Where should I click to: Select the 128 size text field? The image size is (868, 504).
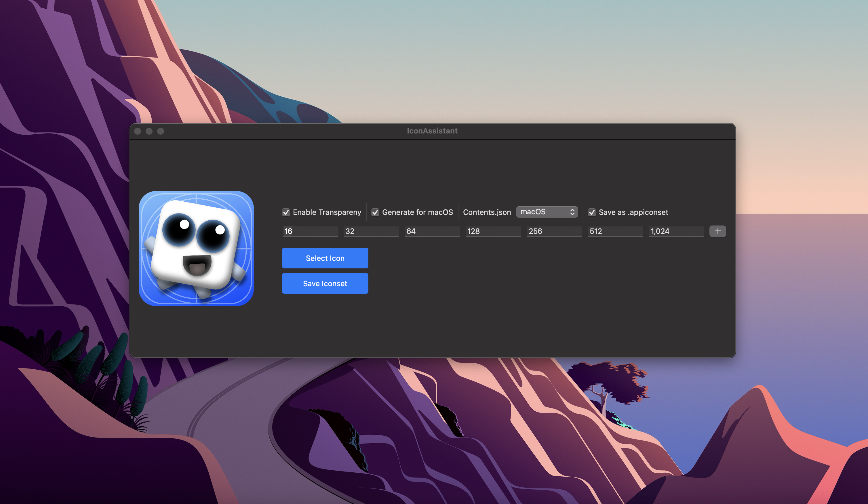coord(493,231)
